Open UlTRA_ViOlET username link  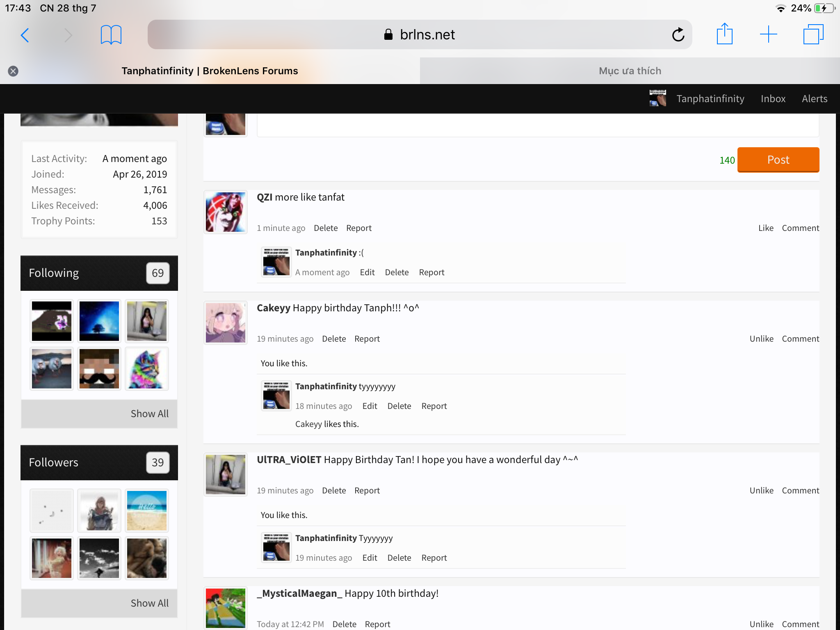click(289, 460)
